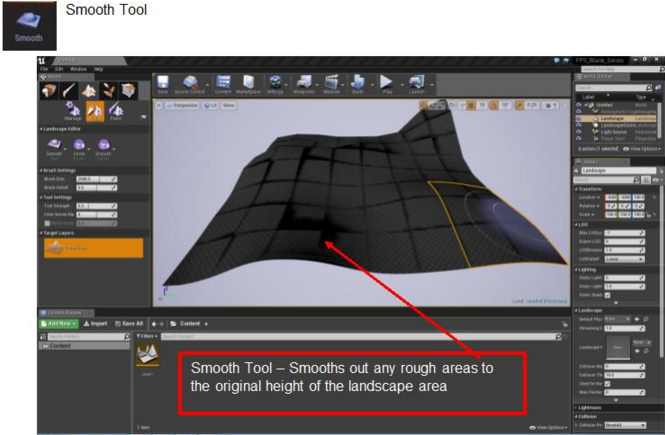The image size is (665, 435).
Task: Click the Brush Size slider field
Action: coord(97,179)
